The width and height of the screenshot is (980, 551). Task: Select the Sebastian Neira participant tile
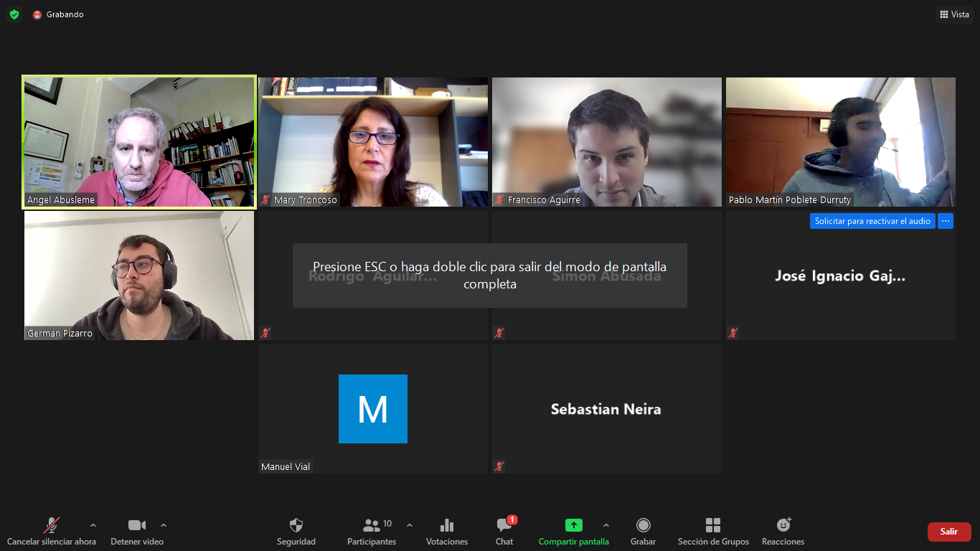tap(607, 409)
